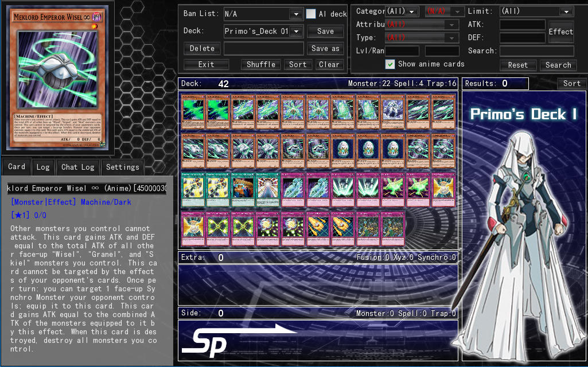
Task: Click the "[Monster|Effect] Machine/Dark" text
Action: click(71, 202)
